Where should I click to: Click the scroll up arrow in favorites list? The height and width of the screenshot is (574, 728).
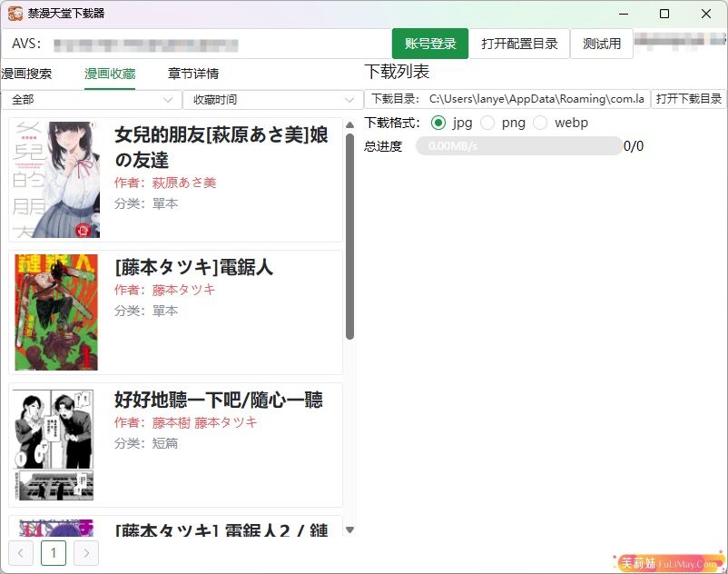349,126
